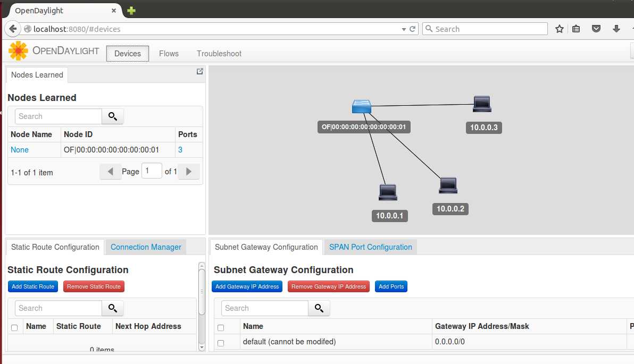Click the page number input field

pos(152,171)
